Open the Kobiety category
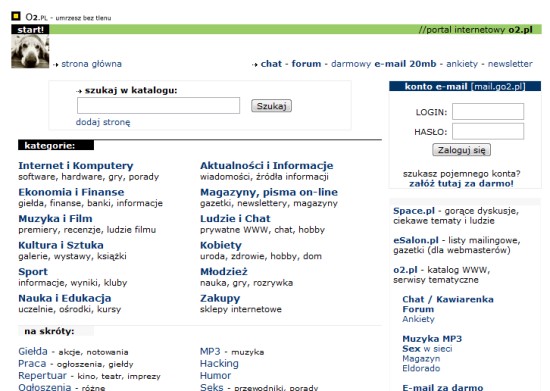The image size is (550, 391). point(221,245)
